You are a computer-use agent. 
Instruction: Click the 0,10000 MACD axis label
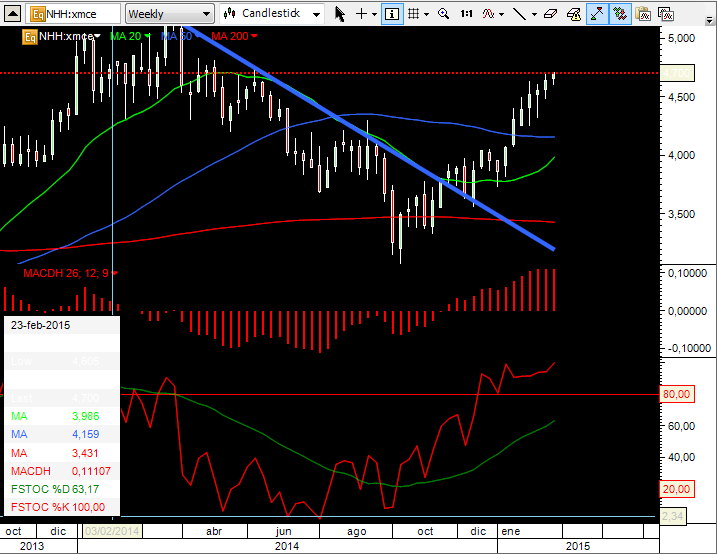coord(687,273)
